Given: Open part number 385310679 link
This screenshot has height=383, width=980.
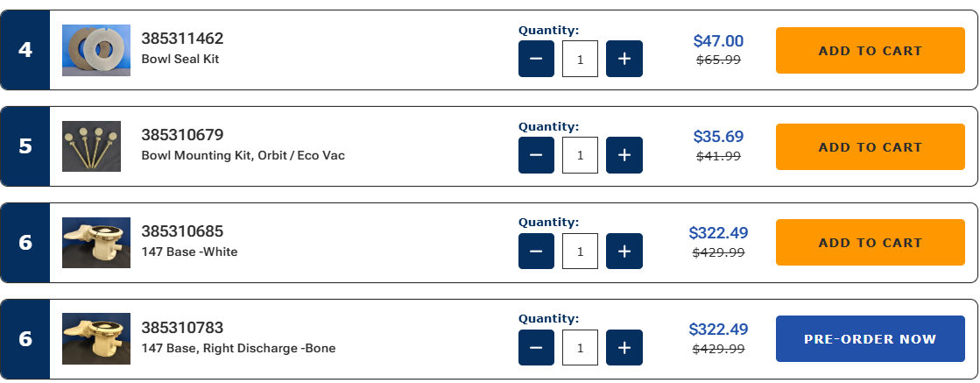Looking at the screenshot, I should [182, 135].
